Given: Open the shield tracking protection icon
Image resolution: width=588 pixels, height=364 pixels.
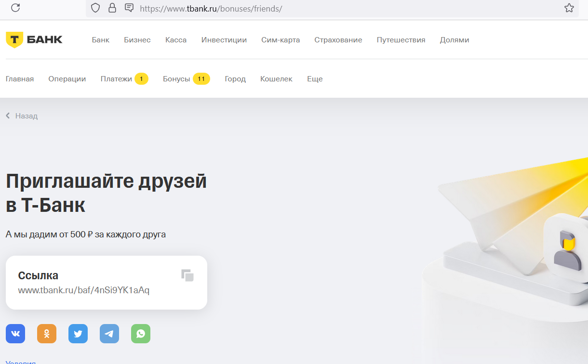Looking at the screenshot, I should [95, 8].
